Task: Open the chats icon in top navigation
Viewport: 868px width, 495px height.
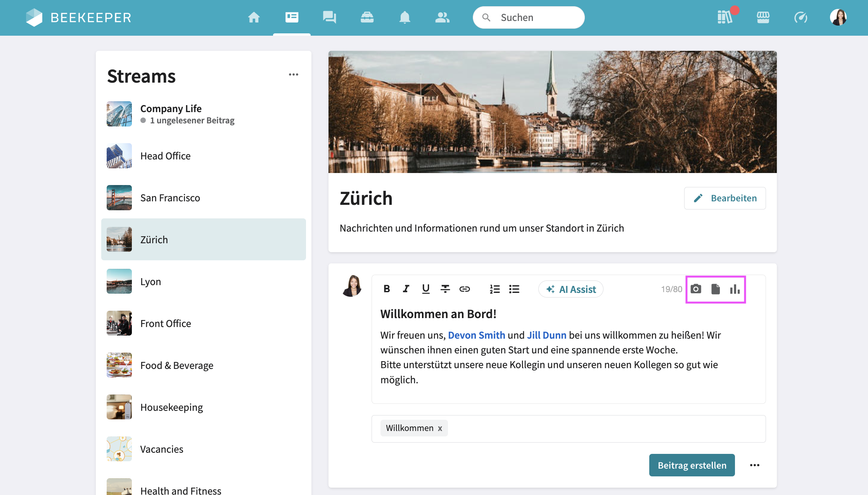Action: tap(329, 17)
